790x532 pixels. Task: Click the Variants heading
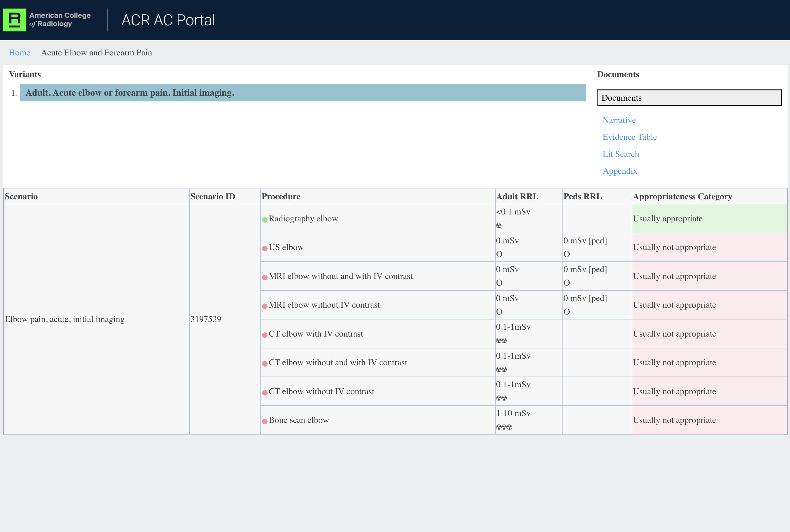click(x=25, y=74)
